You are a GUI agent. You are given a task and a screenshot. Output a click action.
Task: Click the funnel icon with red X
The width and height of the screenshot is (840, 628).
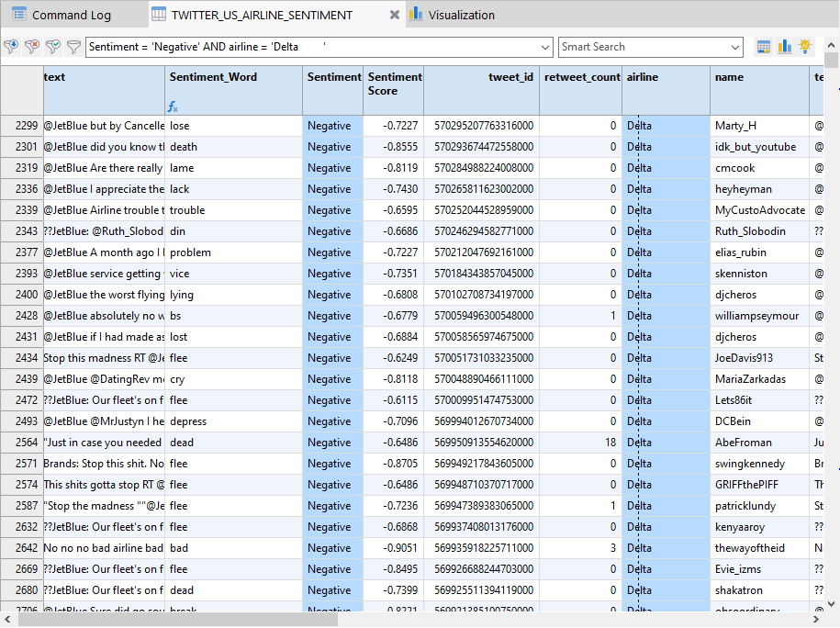(31, 47)
